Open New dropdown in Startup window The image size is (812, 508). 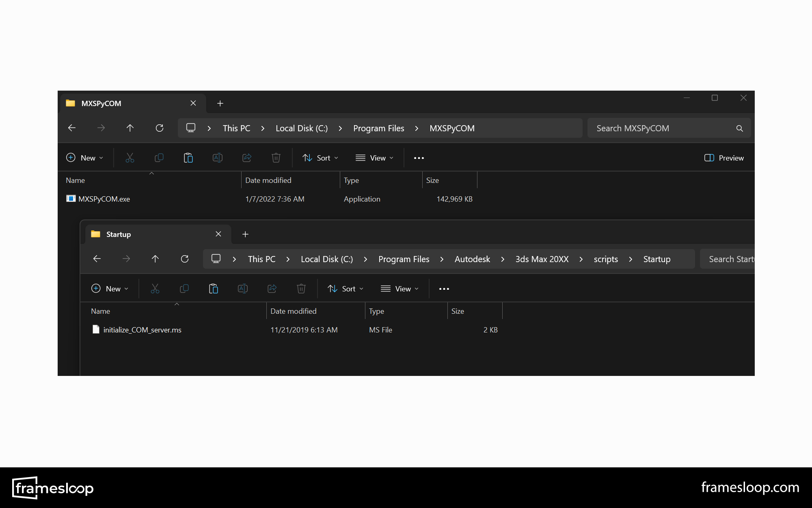pyautogui.click(x=110, y=289)
